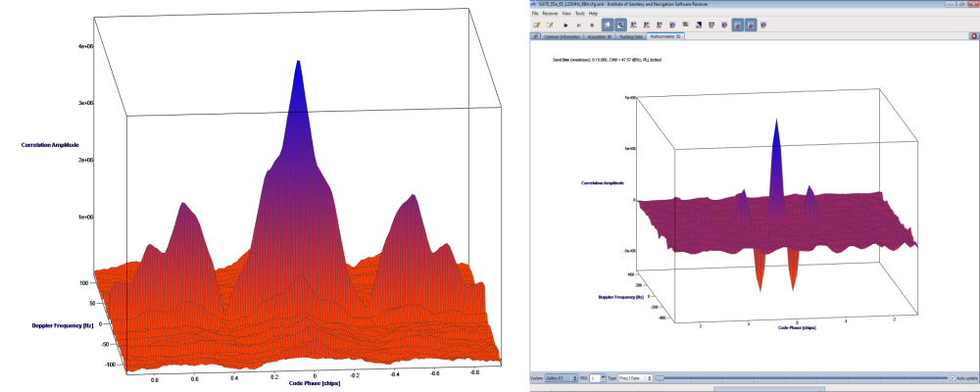This screenshot has height=392, width=980.
Task: Click the second edit-configuration pencil icon
Action: [550, 25]
